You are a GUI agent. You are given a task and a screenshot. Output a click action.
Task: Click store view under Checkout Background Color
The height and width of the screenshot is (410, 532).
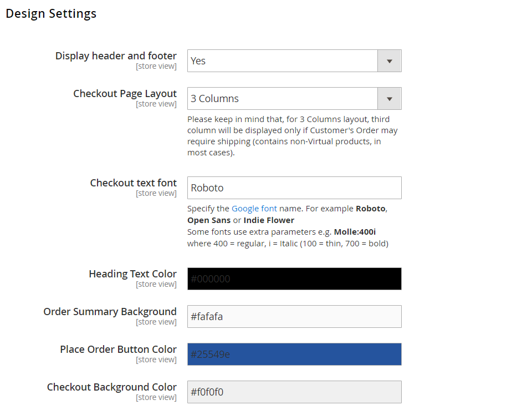(156, 397)
